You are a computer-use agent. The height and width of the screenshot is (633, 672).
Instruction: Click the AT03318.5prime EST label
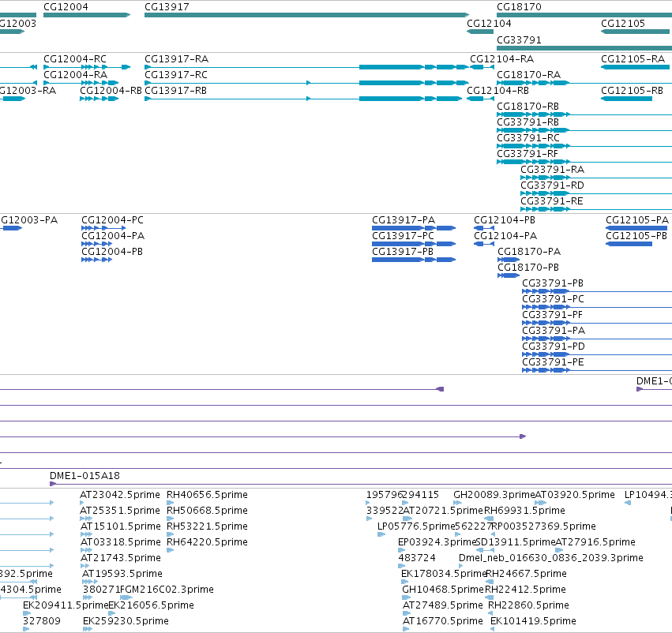tap(121, 542)
